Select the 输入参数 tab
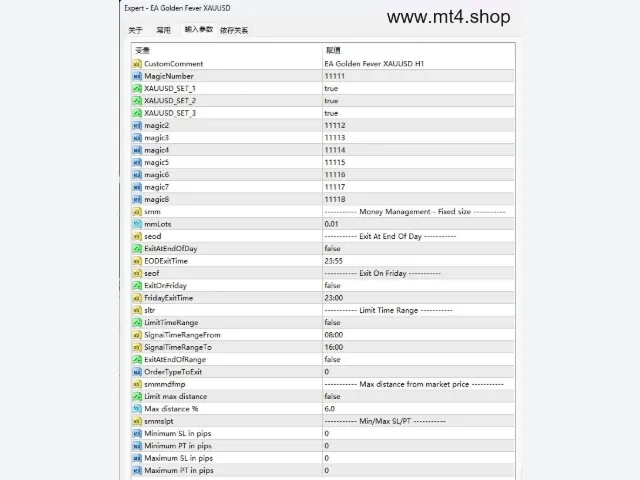 point(199,29)
